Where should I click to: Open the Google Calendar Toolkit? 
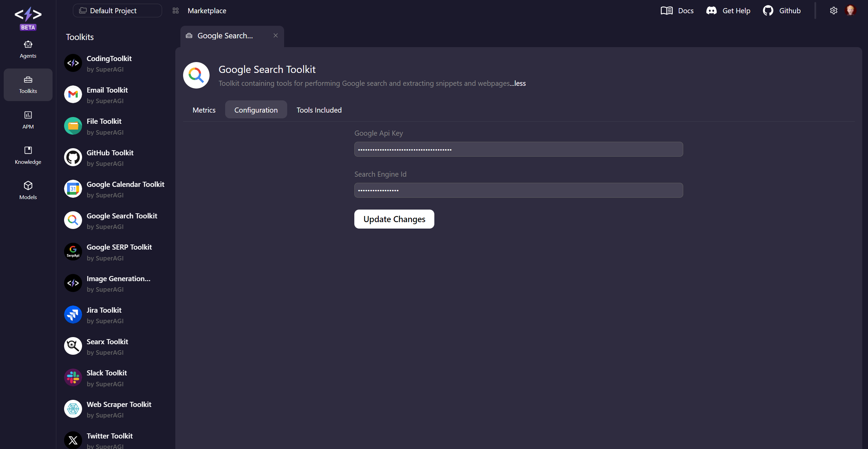click(x=125, y=189)
